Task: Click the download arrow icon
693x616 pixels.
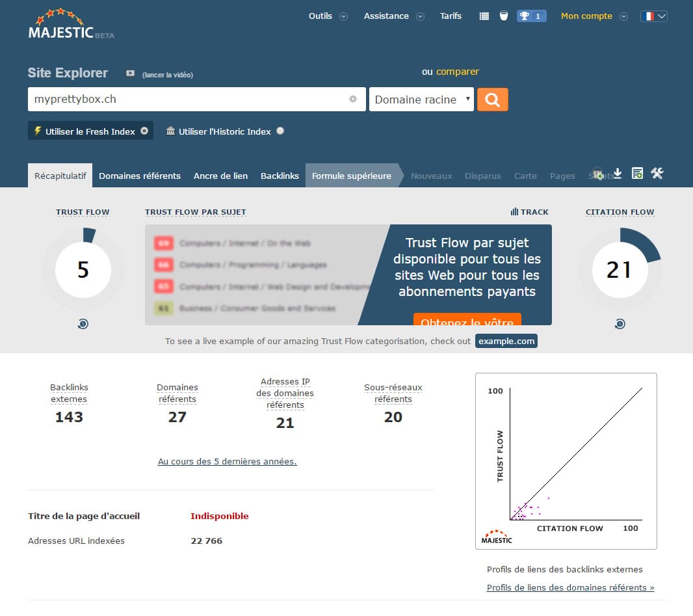Action: (618, 173)
